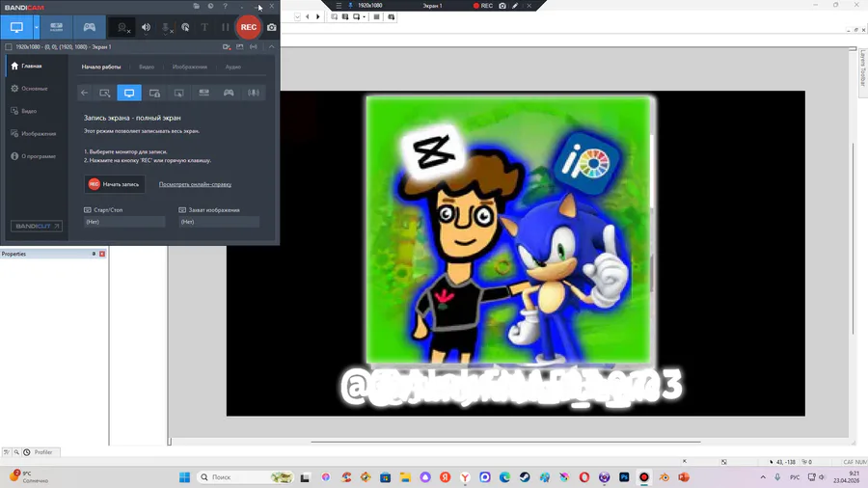Open screen mode dropdown arrow in Bandicam
868x488 pixels.
tap(37, 27)
